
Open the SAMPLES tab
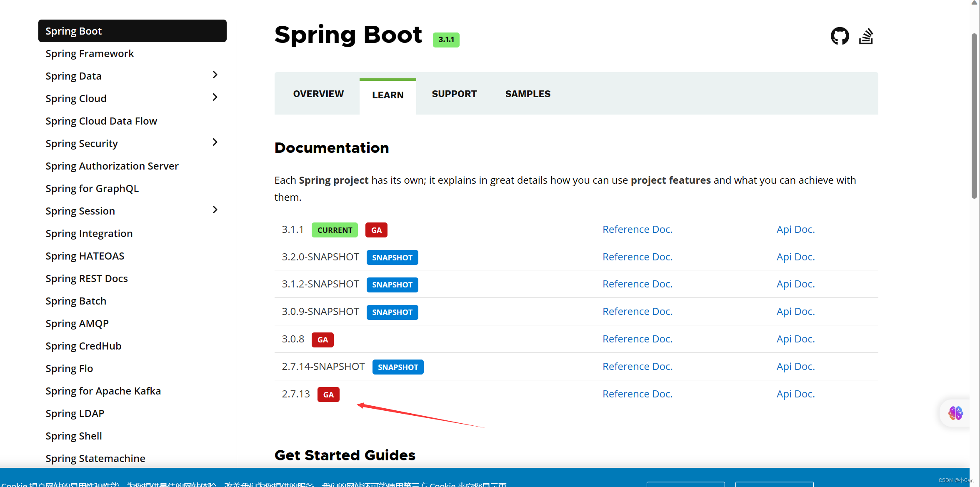point(527,94)
